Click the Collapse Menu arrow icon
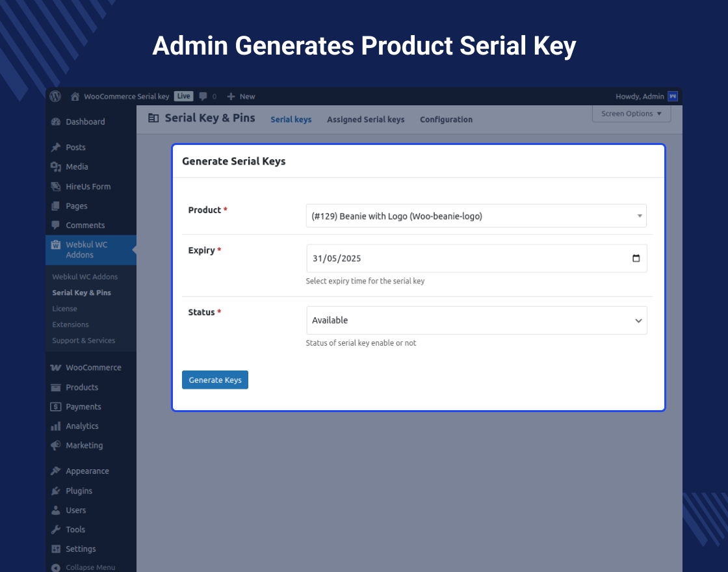 56,567
